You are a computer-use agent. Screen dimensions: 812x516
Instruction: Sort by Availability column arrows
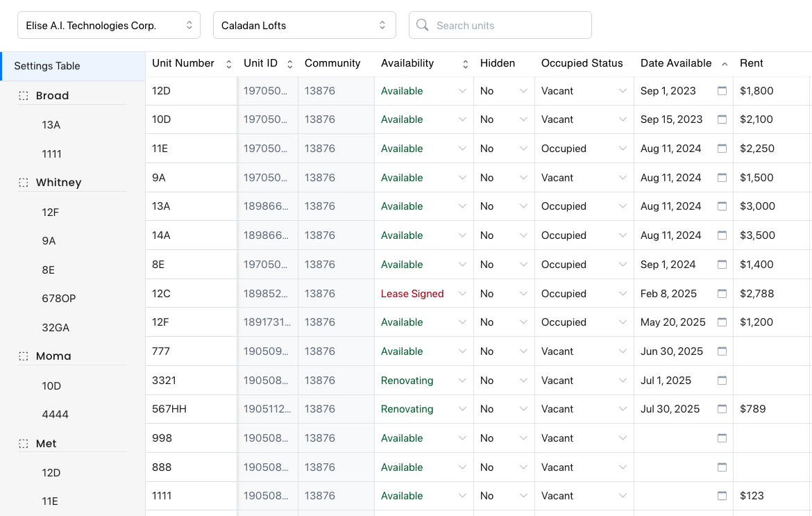point(466,64)
